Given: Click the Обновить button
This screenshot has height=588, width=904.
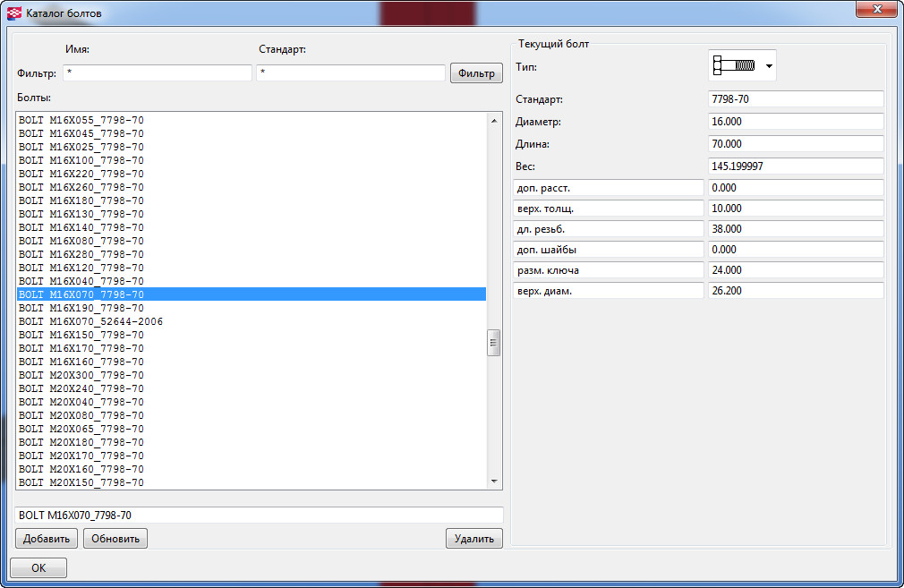Looking at the screenshot, I should [115, 539].
